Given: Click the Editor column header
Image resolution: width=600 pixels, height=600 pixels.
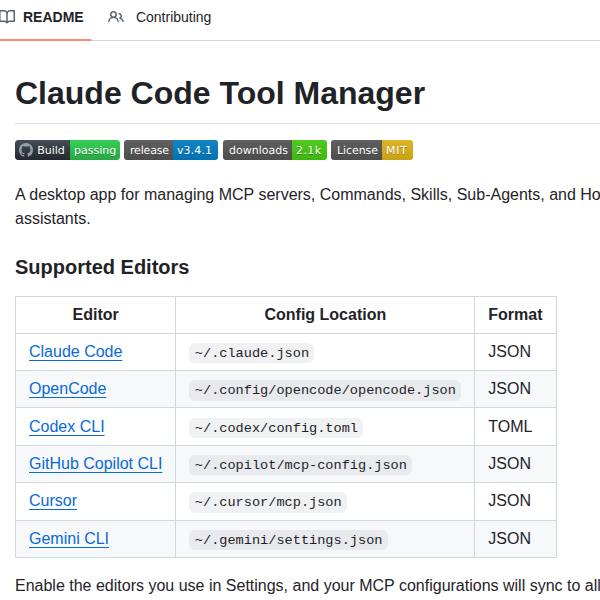Looking at the screenshot, I should (x=96, y=315).
